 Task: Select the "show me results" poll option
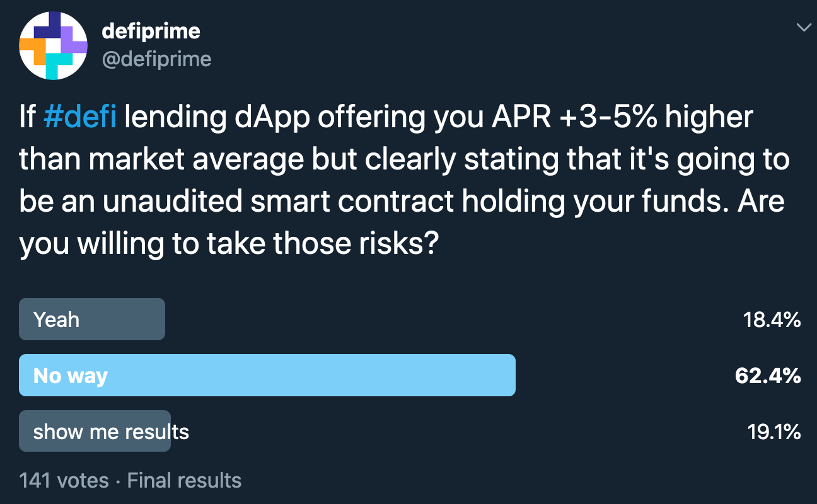point(95,432)
